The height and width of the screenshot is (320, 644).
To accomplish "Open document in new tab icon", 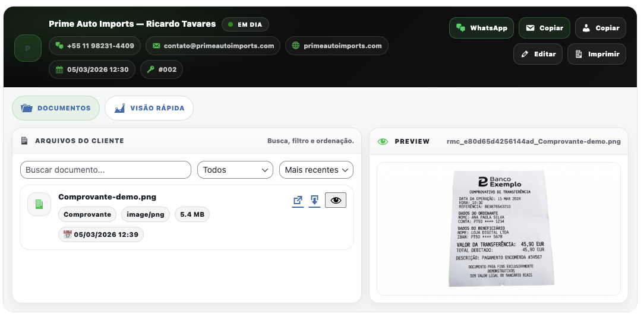I will pyautogui.click(x=298, y=201).
